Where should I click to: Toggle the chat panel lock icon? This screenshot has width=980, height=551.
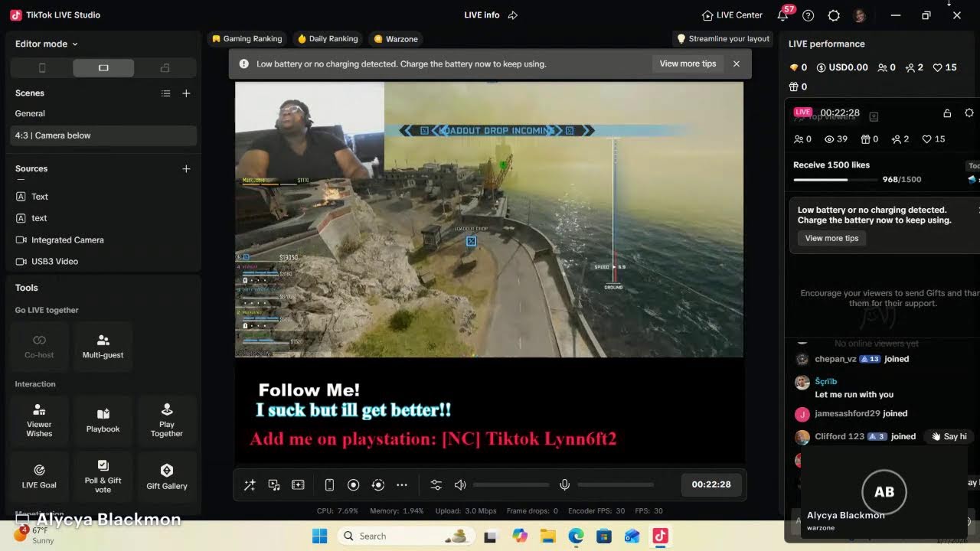coord(947,113)
